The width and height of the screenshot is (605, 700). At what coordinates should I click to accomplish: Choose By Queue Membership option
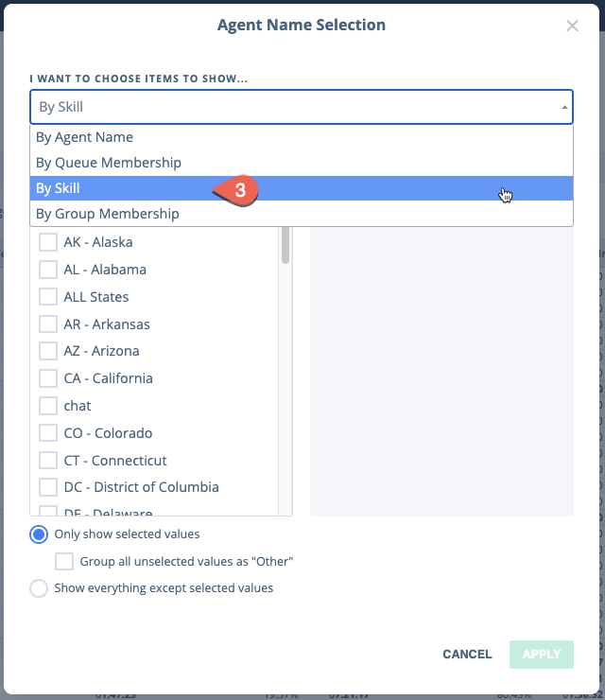(302, 163)
